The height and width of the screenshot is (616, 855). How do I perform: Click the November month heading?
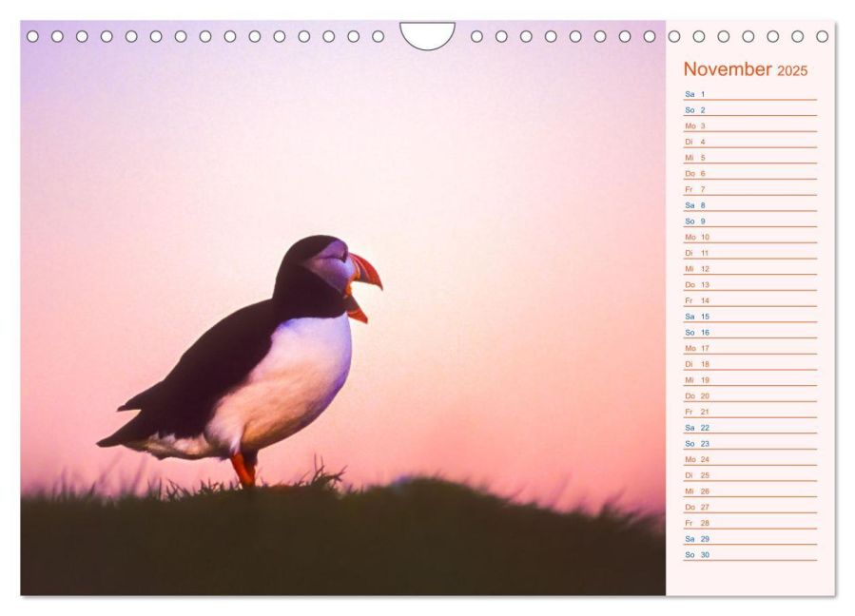coord(728,69)
